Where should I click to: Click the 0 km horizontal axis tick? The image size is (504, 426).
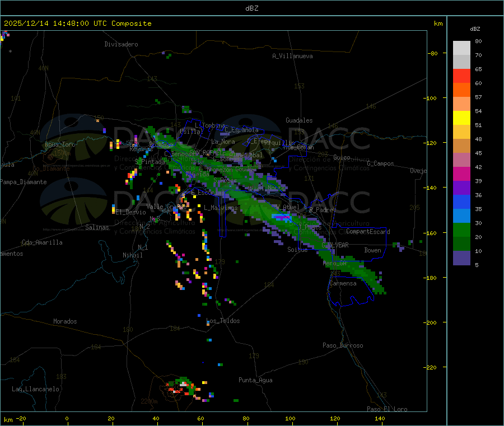(67, 419)
